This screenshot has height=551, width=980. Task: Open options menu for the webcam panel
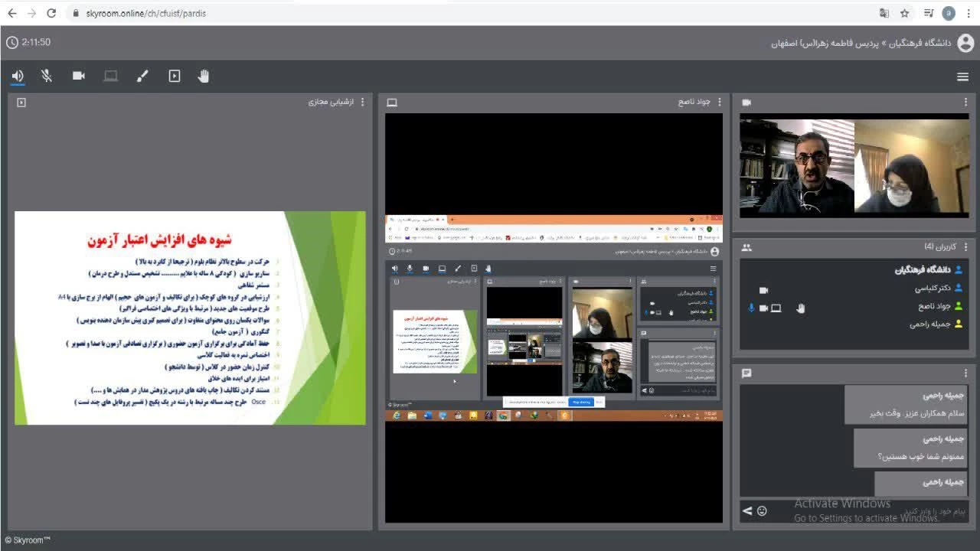click(x=965, y=103)
